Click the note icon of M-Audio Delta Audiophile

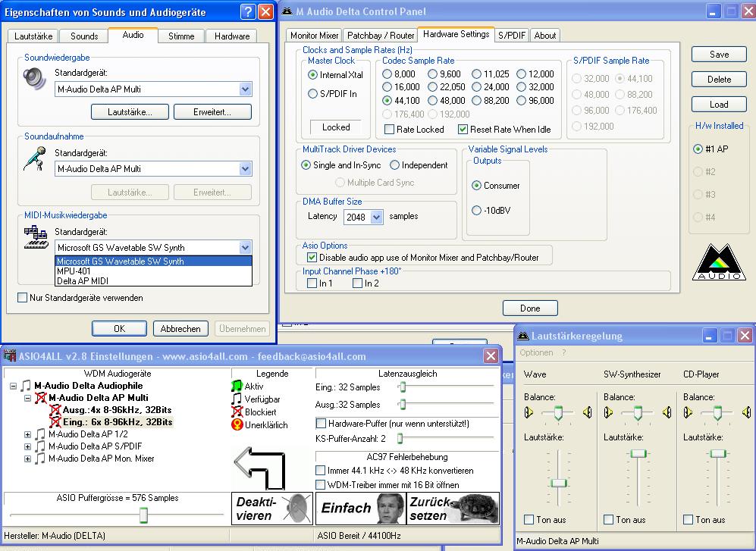tap(26, 386)
